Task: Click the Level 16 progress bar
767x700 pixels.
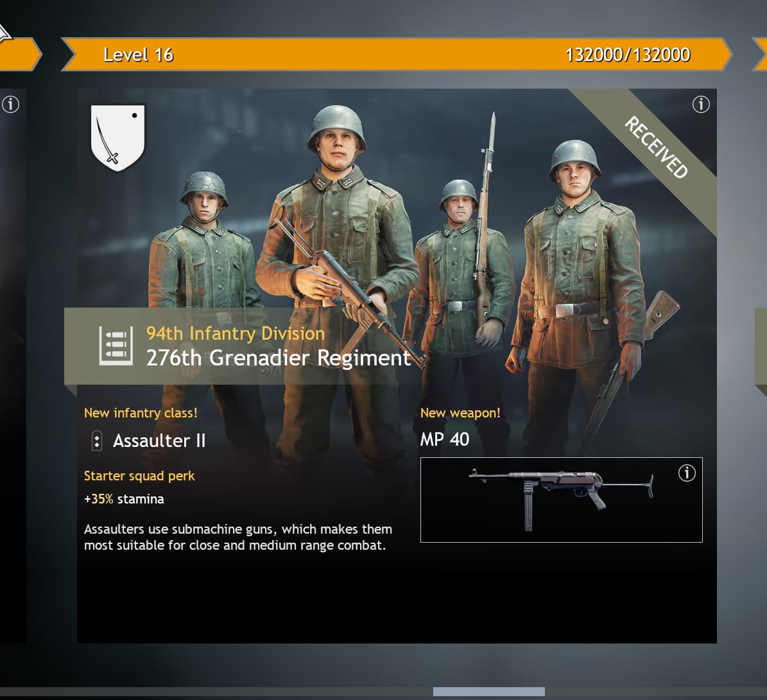Action: [396, 55]
